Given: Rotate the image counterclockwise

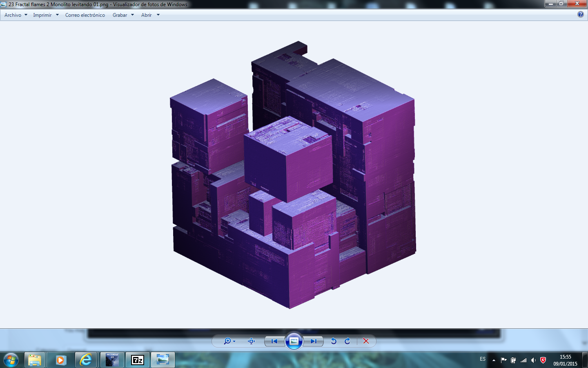Looking at the screenshot, I should [334, 341].
